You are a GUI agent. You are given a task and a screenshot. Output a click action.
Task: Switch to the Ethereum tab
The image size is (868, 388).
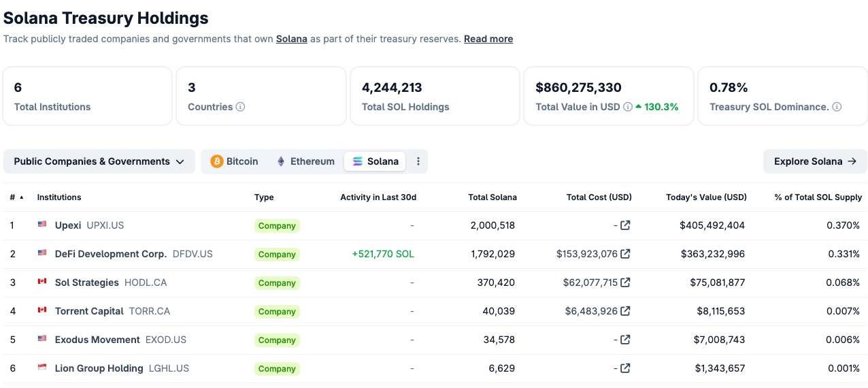coord(305,161)
